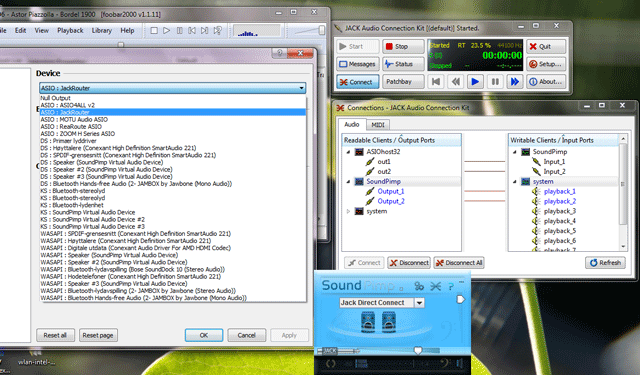640x375 pixels.
Task: Click JACK transport fast forward
Action: [515, 82]
